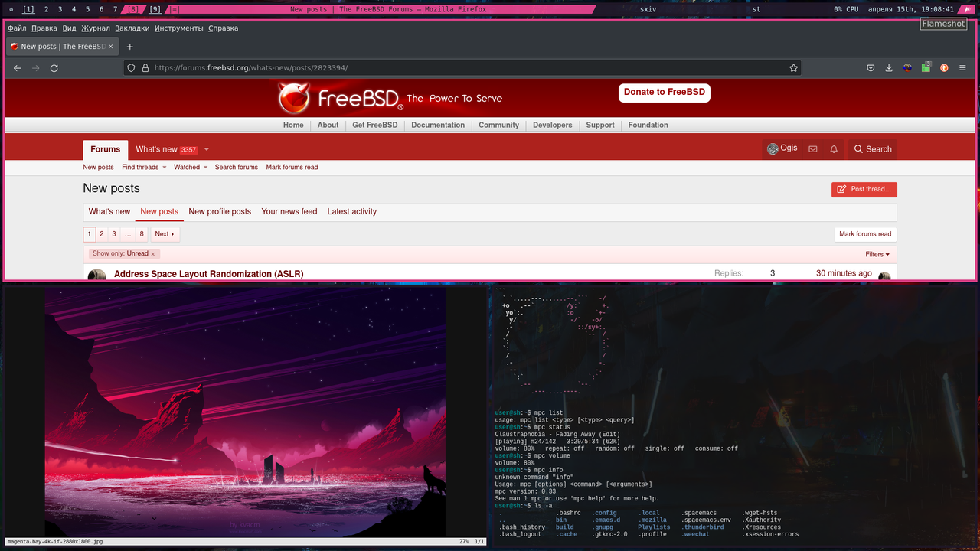
Task: Switch to What's new tab
Action: pos(109,212)
